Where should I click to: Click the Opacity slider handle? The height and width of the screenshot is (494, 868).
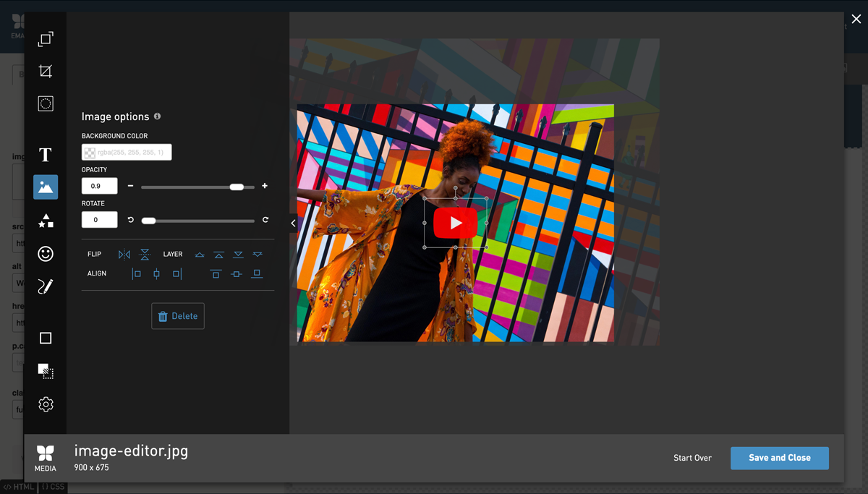(x=237, y=187)
